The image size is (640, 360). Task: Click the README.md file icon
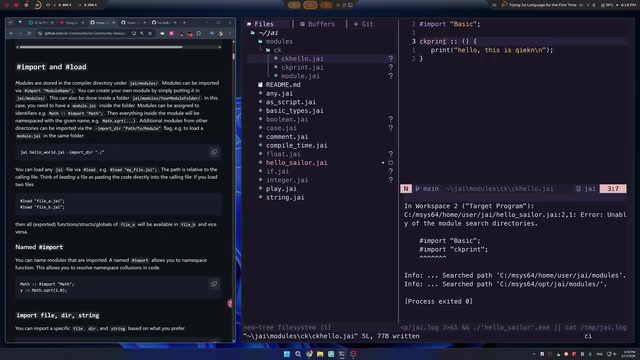pos(260,84)
